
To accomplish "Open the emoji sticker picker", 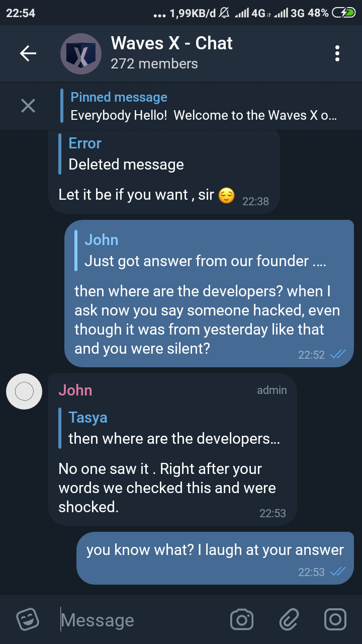I will pos(28,619).
